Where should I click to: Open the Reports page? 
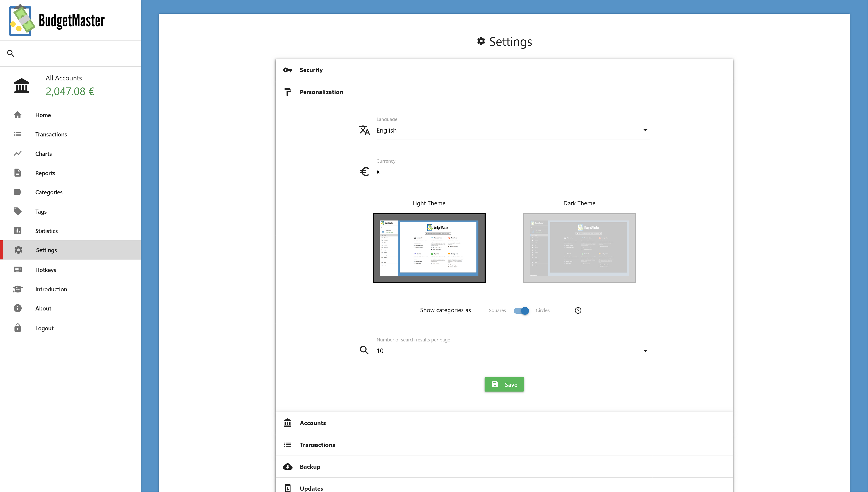[70, 173]
